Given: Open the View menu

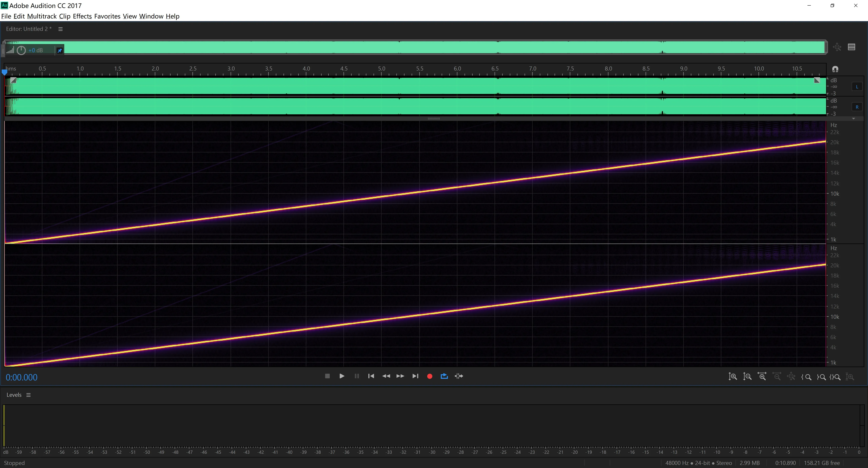Looking at the screenshot, I should 130,16.
